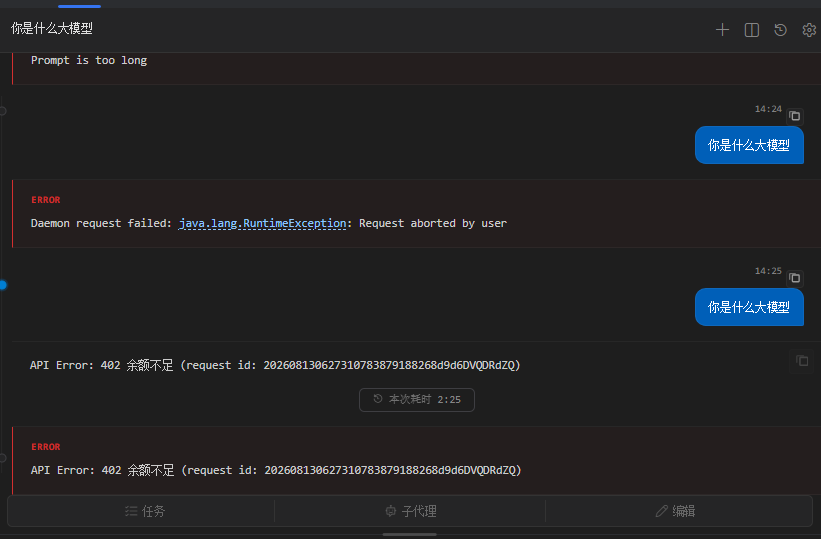This screenshot has width=821, height=539.
Task: Click the 14:25 message bubble 你是什么大模型
Action: (x=749, y=307)
